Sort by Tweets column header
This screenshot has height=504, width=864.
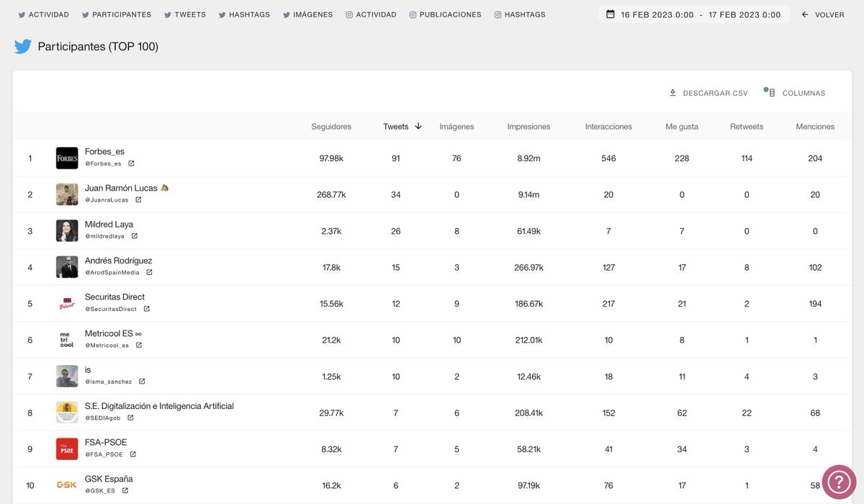(396, 127)
